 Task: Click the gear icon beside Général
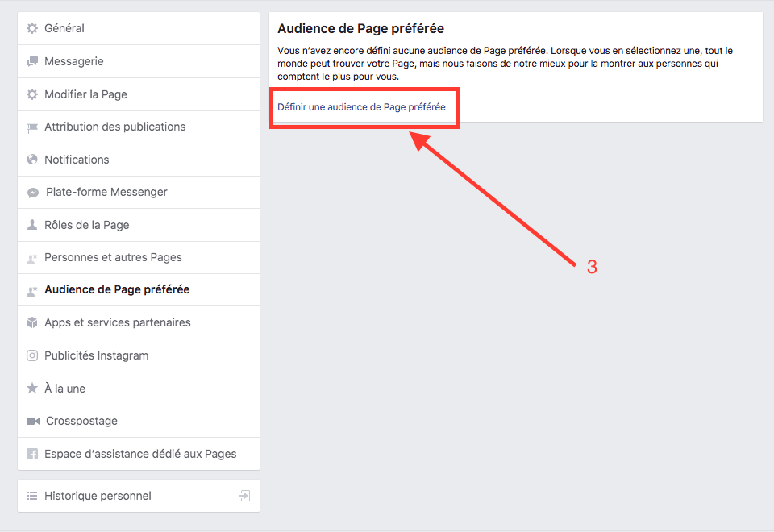[x=32, y=28]
